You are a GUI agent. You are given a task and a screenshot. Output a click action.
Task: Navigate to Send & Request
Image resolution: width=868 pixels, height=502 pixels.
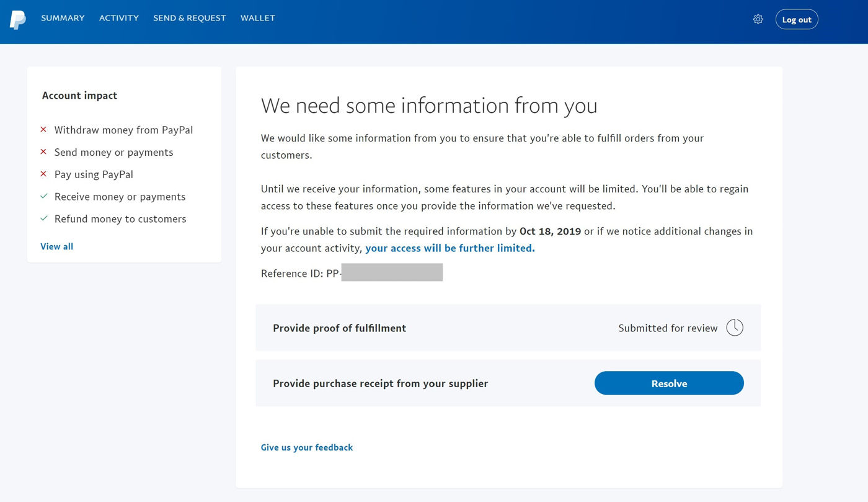(x=190, y=18)
